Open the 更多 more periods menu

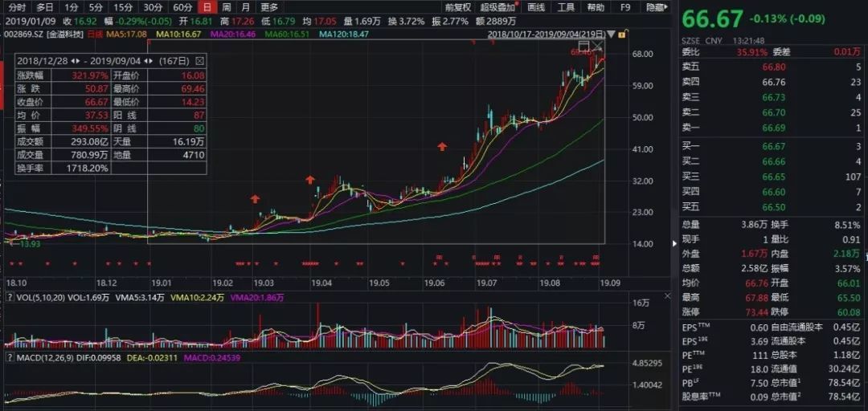(x=269, y=7)
